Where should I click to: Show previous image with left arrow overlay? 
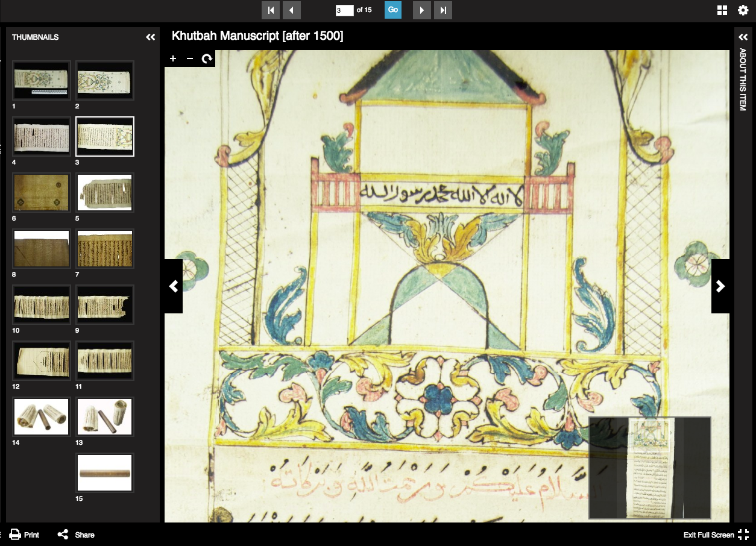click(x=174, y=286)
